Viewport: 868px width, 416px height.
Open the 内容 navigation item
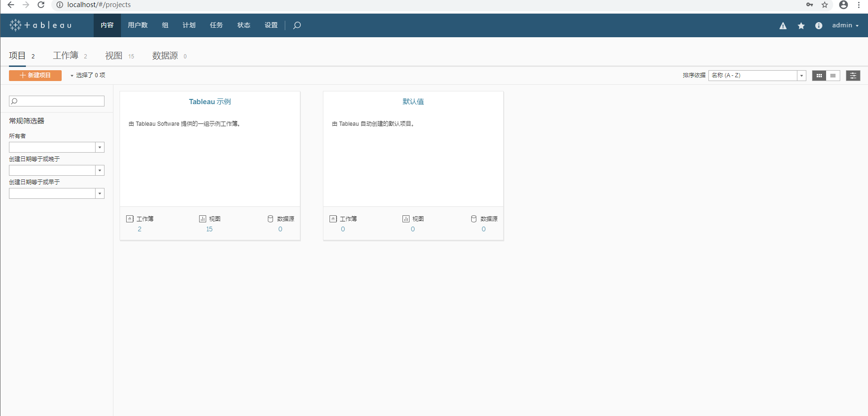107,25
